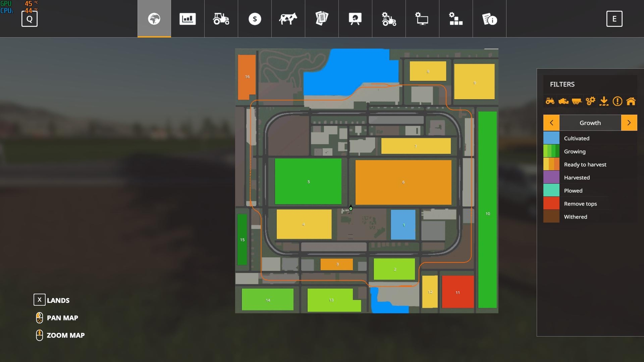Toggle the unloading points arrow filter
644x362 pixels.
pos(604,101)
